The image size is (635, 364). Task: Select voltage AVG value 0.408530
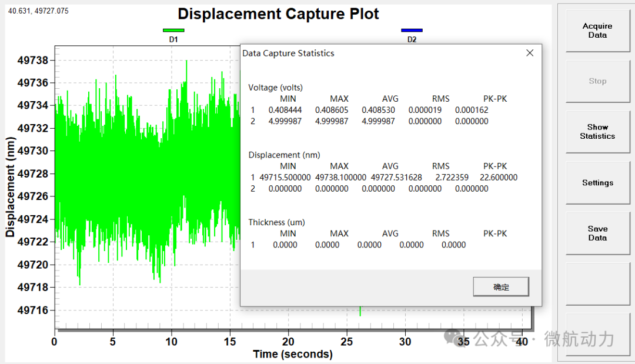click(x=378, y=110)
